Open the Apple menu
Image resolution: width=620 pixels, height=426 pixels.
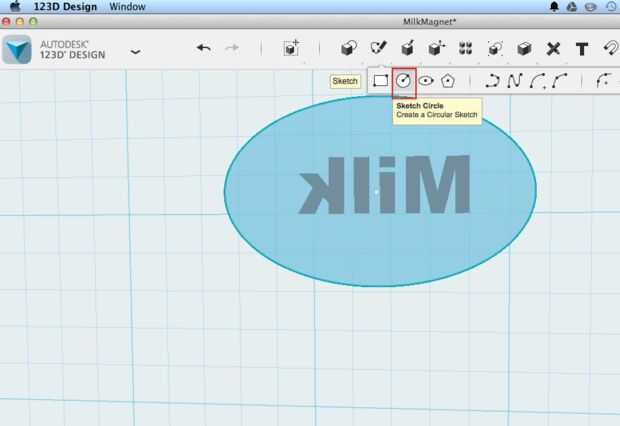tap(15, 6)
